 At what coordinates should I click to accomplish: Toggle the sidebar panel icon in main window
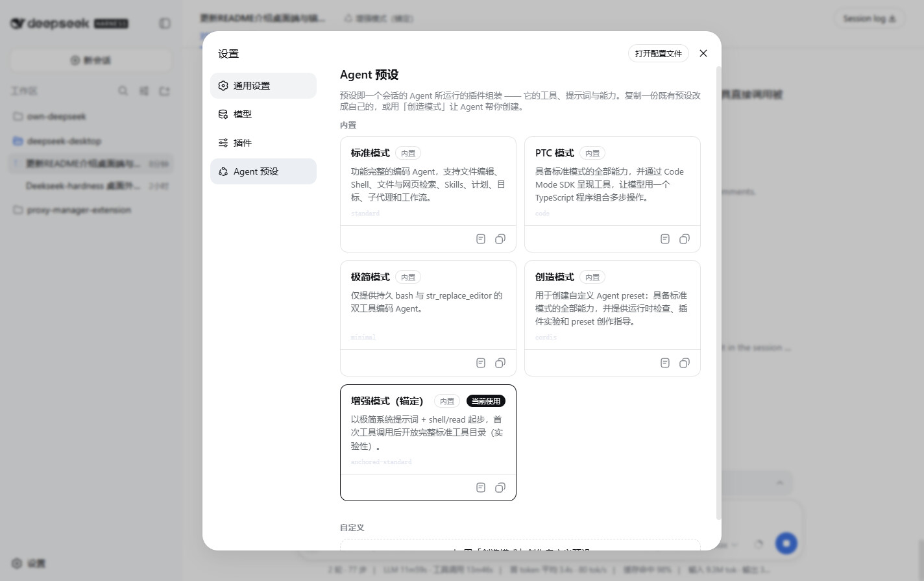165,23
